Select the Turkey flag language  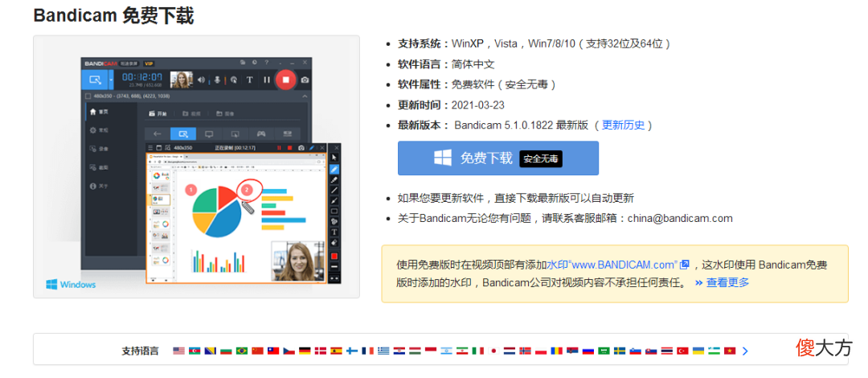click(x=682, y=351)
